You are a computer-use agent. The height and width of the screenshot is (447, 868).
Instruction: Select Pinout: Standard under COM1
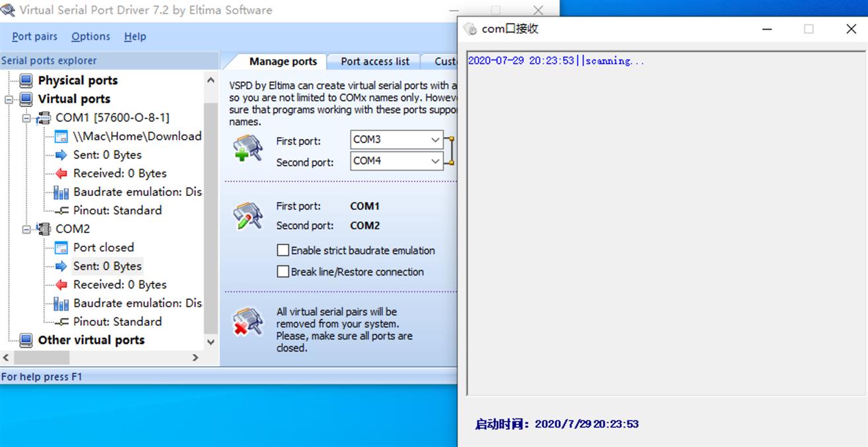(x=117, y=210)
